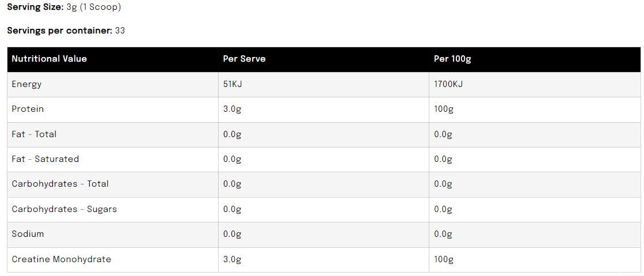Click the Sodium 0.0g per serve value
This screenshot has width=644, height=276.
pyautogui.click(x=232, y=235)
